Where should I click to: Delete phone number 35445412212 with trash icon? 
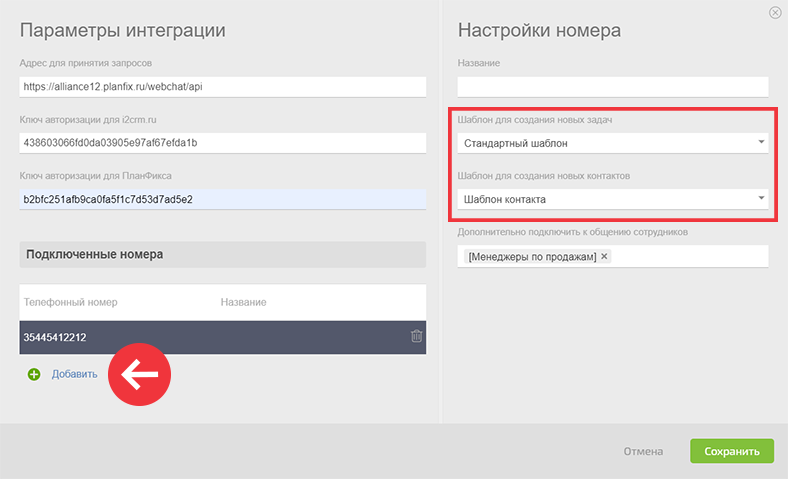point(416,336)
